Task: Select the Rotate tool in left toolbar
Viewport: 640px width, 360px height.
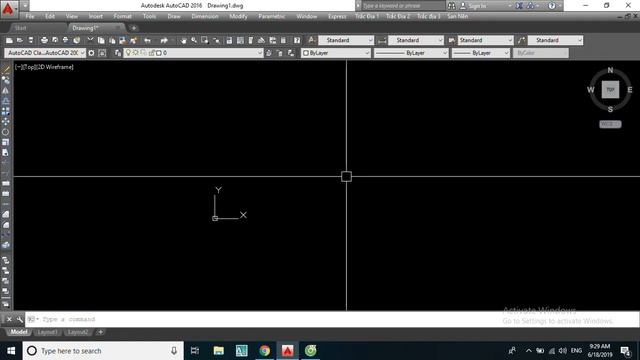Action: tap(6, 132)
